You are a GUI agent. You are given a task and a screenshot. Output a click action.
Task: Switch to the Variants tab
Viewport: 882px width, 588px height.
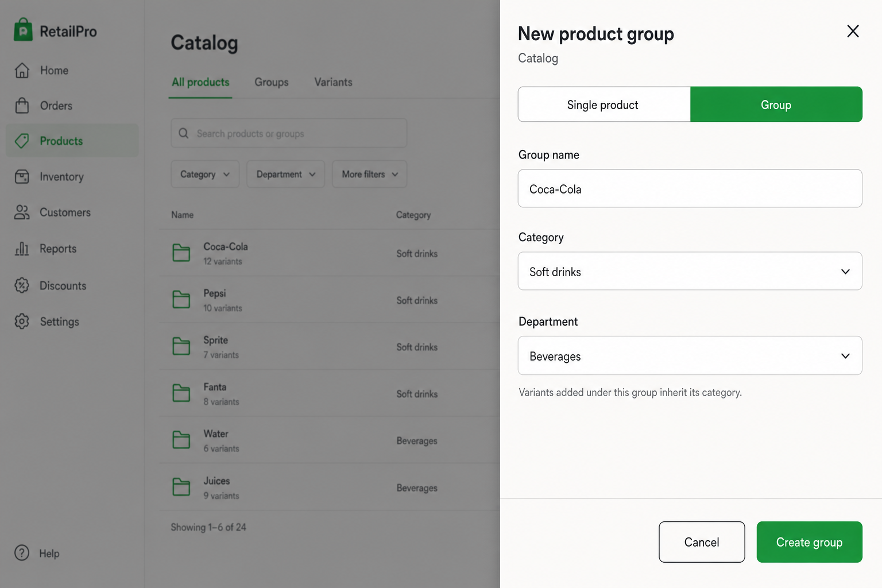[x=333, y=82]
